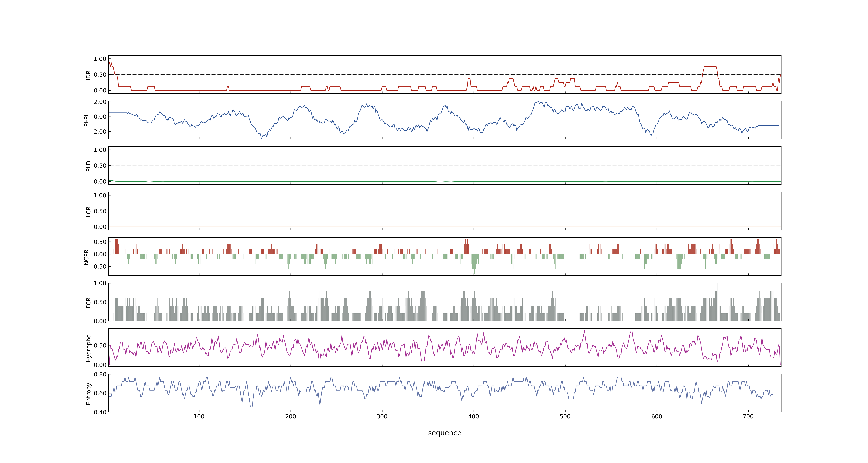Click the x-axis tick label 100
Screen dimensions: 868x463
tap(199, 416)
